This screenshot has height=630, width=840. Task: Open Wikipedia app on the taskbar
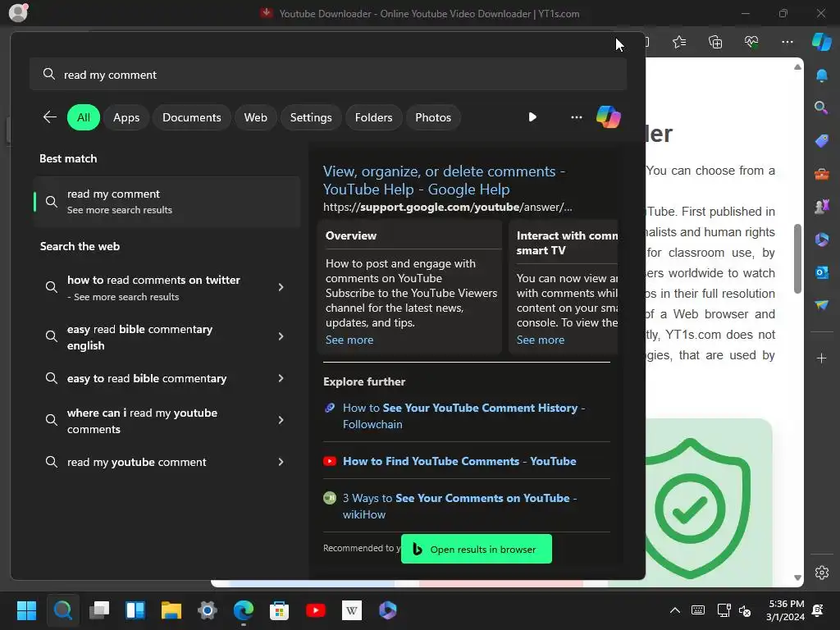click(351, 610)
